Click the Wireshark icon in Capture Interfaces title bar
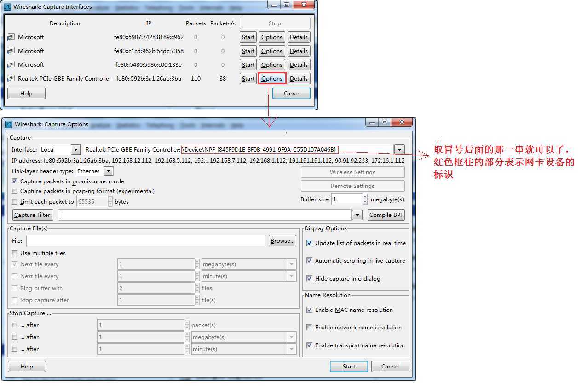Image resolution: width=588 pixels, height=386 pixels. tap(7, 7)
